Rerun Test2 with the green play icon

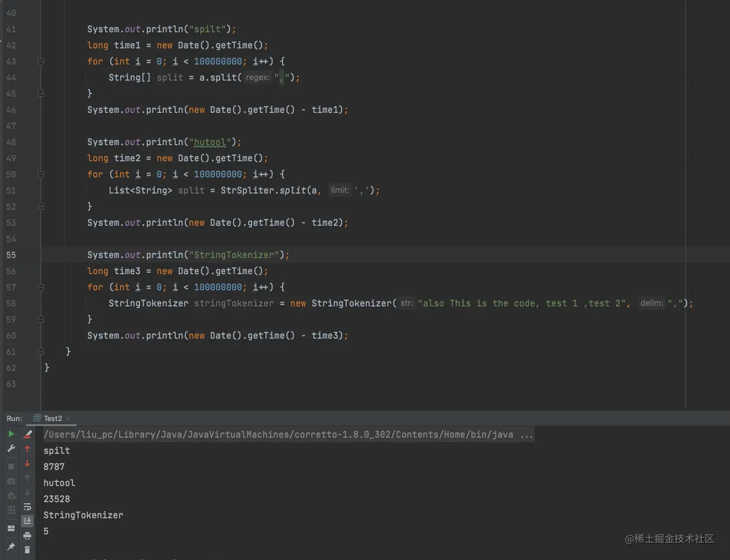[x=11, y=434]
